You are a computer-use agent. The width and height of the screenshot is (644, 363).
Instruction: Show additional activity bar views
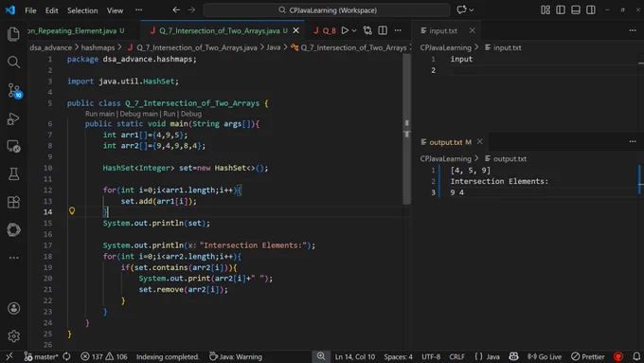coord(13,258)
